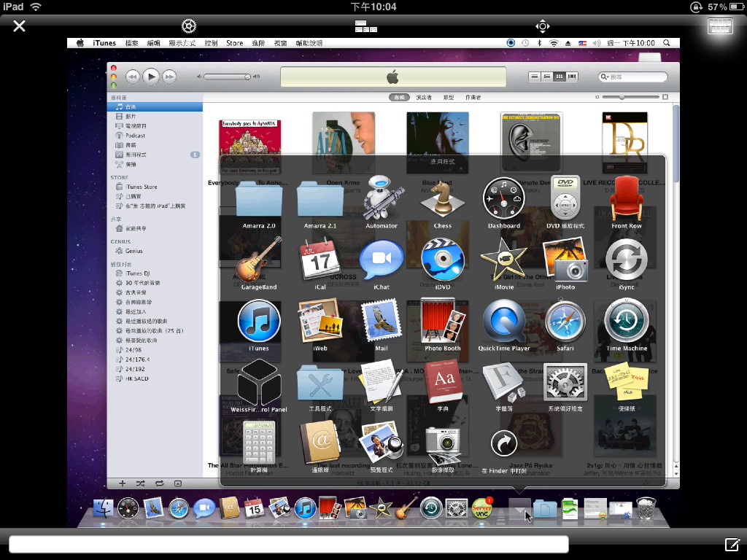Launch the Dictionary app with Aa icon
This screenshot has width=747, height=560.
[x=443, y=382]
